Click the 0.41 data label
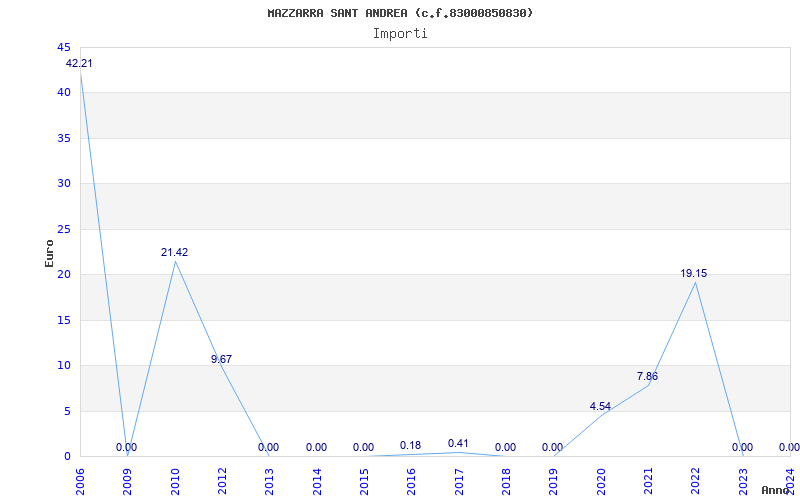Viewport: 800px width, 500px height. click(458, 443)
